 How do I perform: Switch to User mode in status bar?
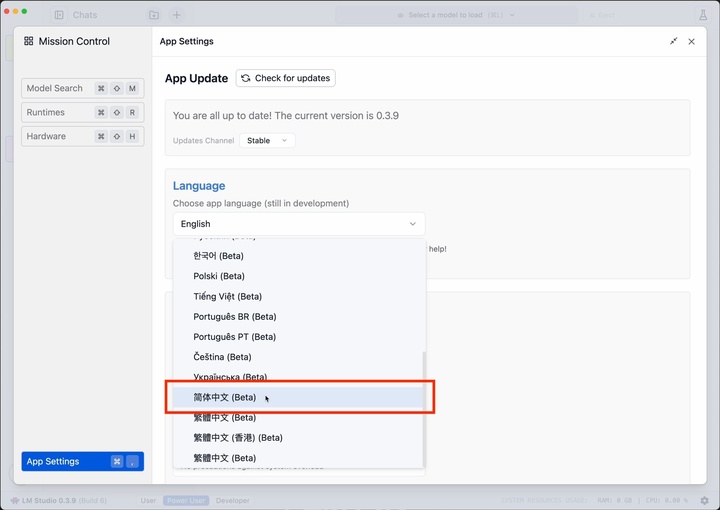pos(148,500)
